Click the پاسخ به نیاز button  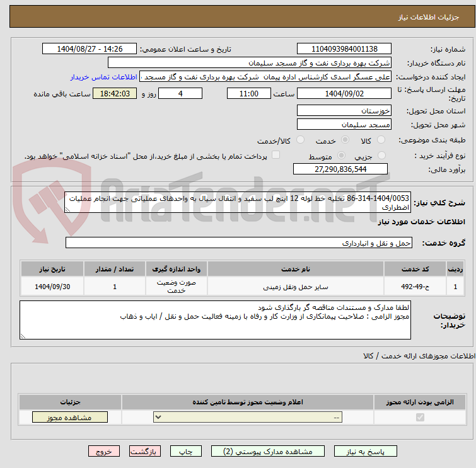(x=366, y=452)
